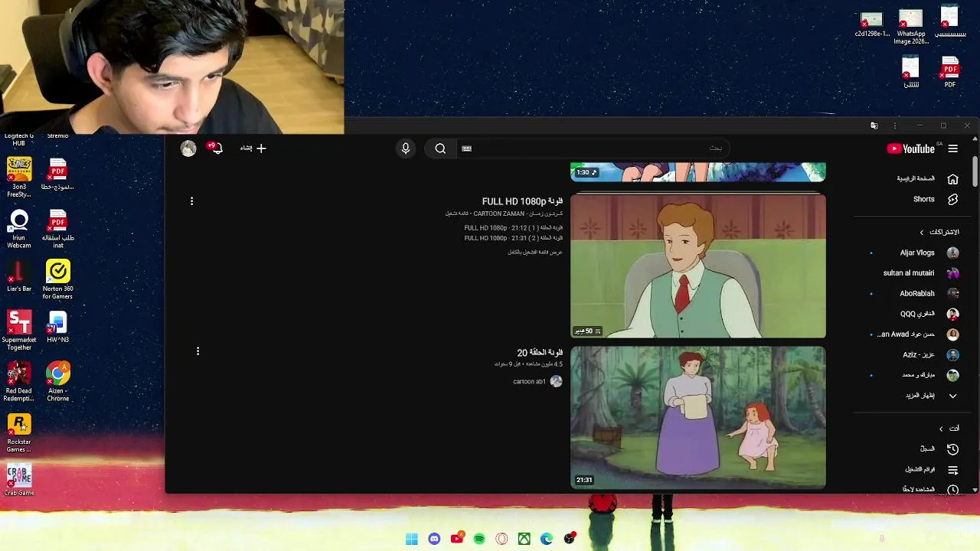Select Supermarket Together desktop icon
This screenshot has width=980, height=551.
pyautogui.click(x=19, y=331)
